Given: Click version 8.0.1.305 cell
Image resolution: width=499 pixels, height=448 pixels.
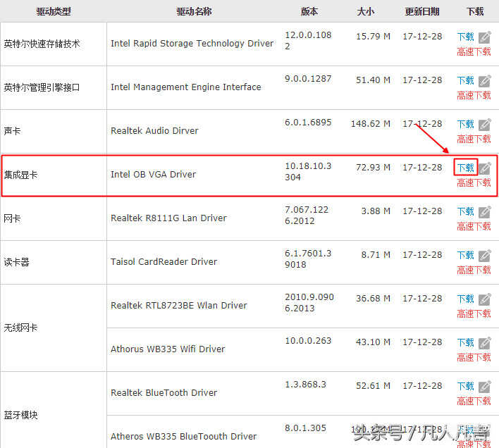Looking at the screenshot, I should [x=305, y=428].
